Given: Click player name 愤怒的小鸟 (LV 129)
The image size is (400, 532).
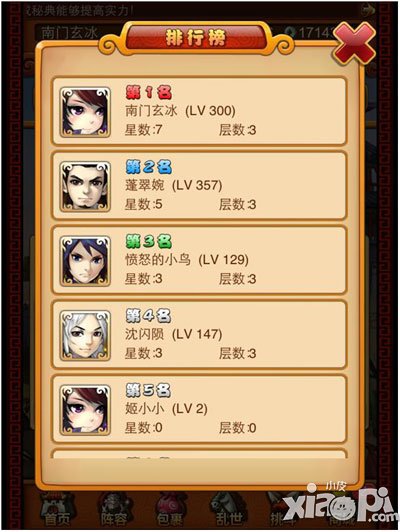Looking at the screenshot, I should click(x=187, y=260).
